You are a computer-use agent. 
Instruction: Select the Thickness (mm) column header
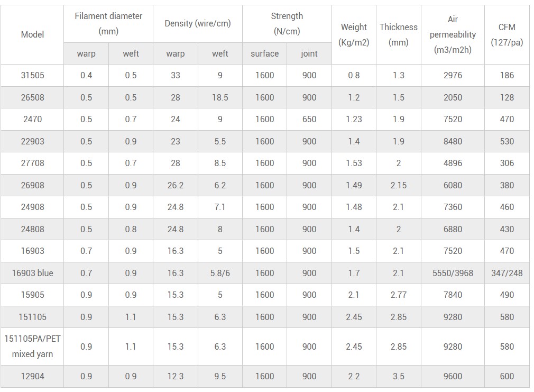[x=399, y=34]
